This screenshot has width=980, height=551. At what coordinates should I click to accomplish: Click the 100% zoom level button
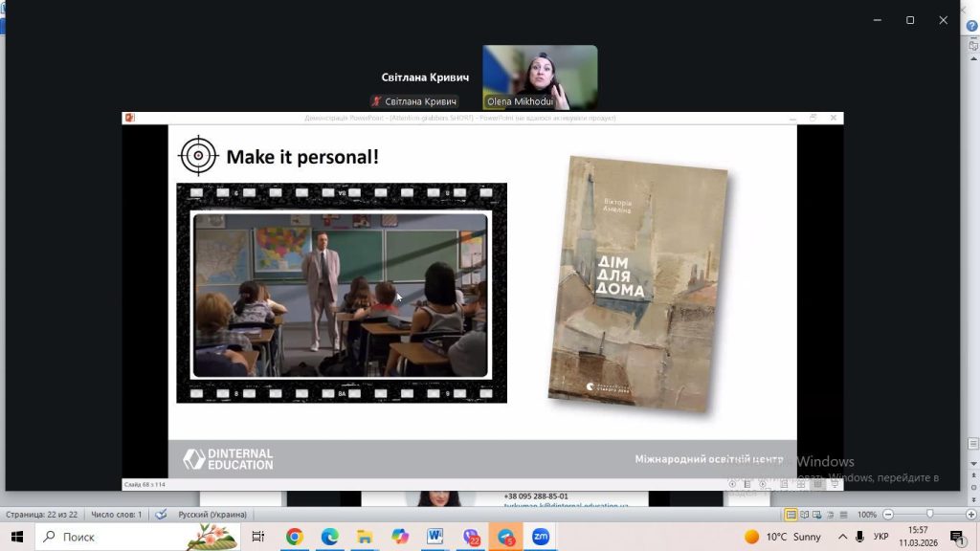[867, 515]
